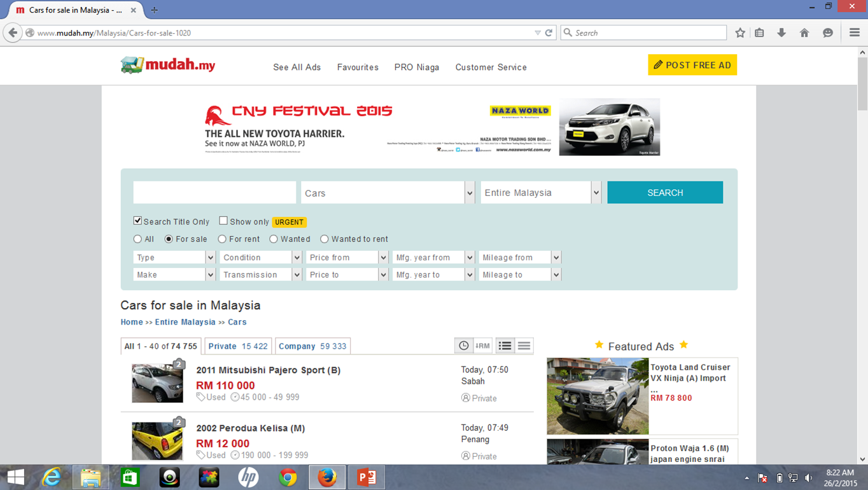Open a new browser tab

[x=154, y=10]
